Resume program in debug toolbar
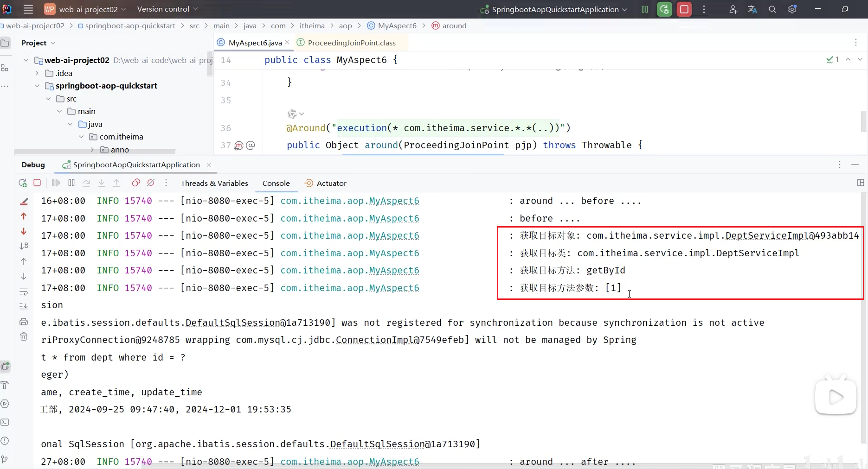 click(x=56, y=183)
